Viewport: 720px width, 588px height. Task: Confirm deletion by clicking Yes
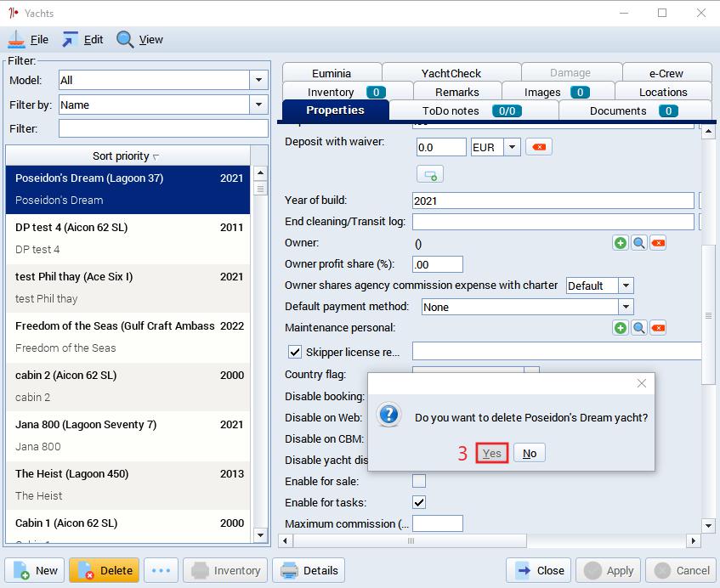click(x=492, y=453)
